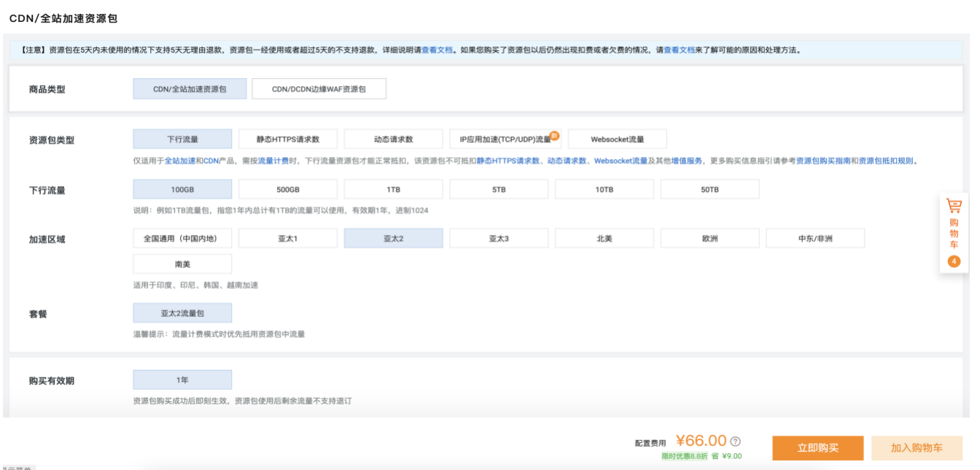This screenshot has height=470, width=980.
Task: Select the 1年 validity period
Action: [x=182, y=380]
